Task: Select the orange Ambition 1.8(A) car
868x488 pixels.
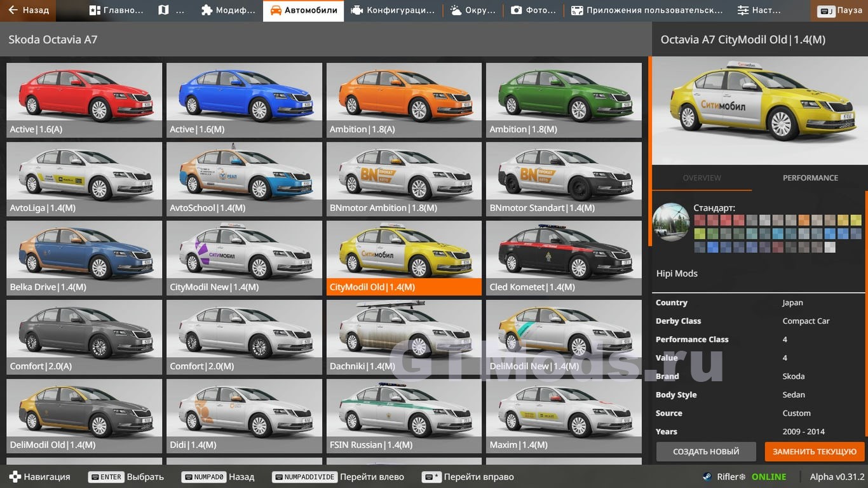Action: [404, 100]
